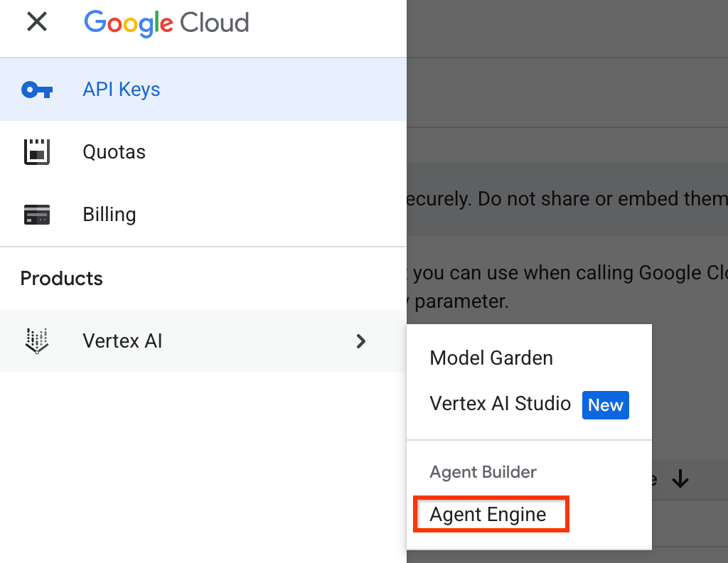This screenshot has width=728, height=563.
Task: Click the API Keys key icon
Action: (x=37, y=90)
